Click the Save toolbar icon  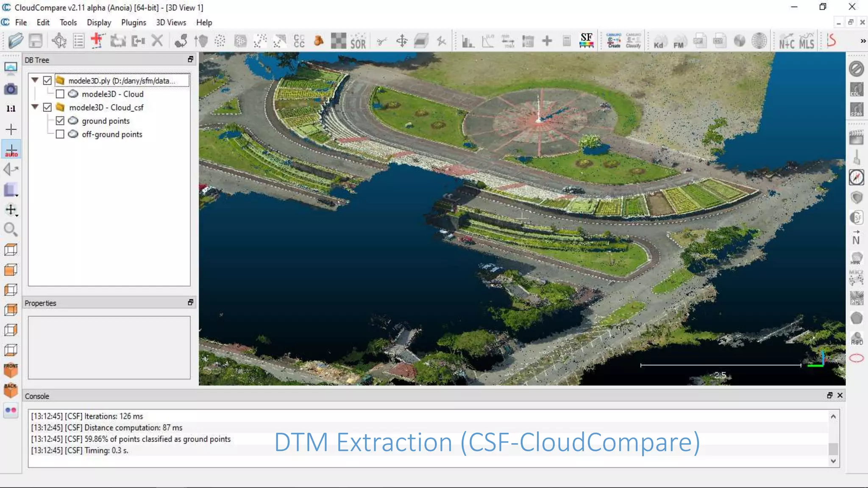tap(36, 41)
